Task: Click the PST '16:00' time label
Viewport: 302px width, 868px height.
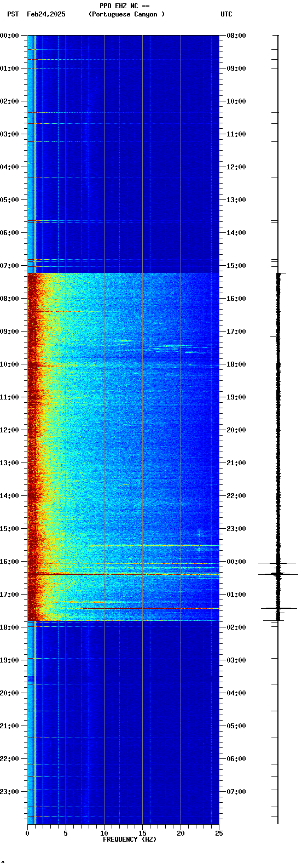Action: click(x=9, y=562)
